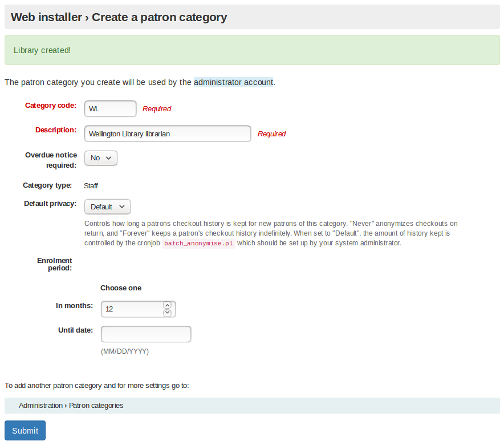Click the batch_anonymise.pl code text
The image size is (504, 445).
(x=198, y=244)
